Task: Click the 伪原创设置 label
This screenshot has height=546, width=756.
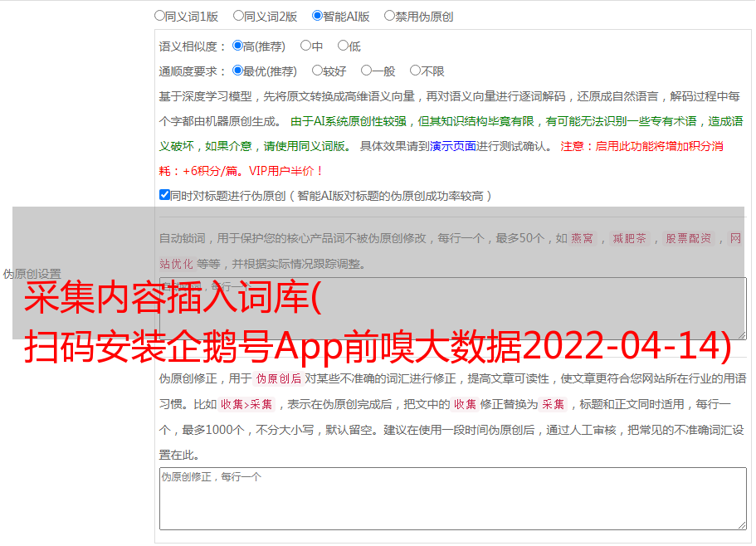Action: tap(32, 274)
